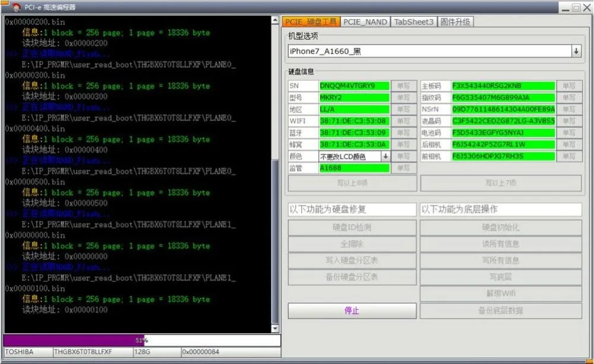Click the app icon in title bar
The width and height of the screenshot is (594, 364).
click(x=15, y=7)
